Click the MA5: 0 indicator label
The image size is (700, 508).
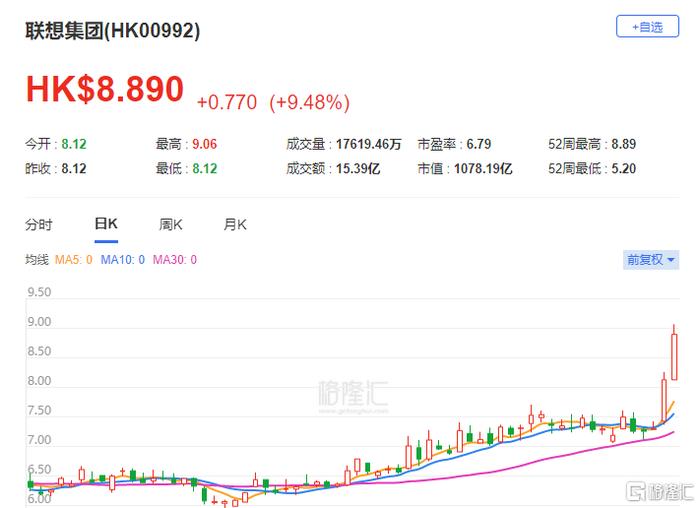click(74, 260)
